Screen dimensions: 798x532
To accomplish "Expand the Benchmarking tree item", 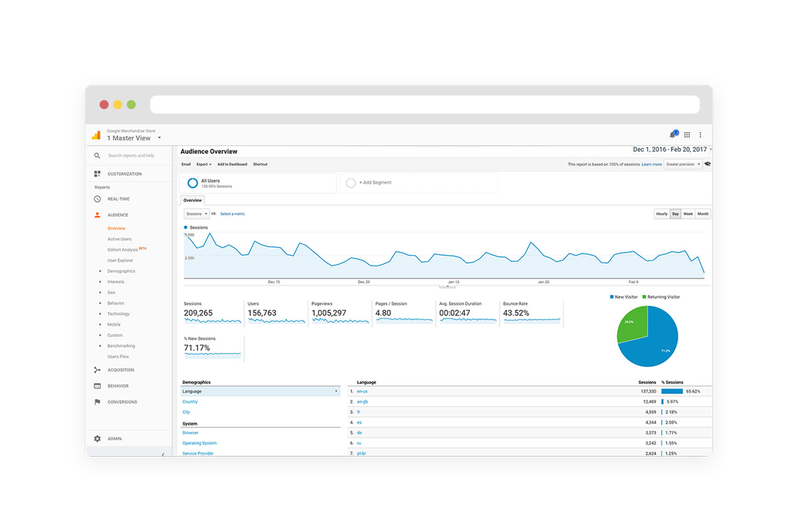I will [100, 346].
